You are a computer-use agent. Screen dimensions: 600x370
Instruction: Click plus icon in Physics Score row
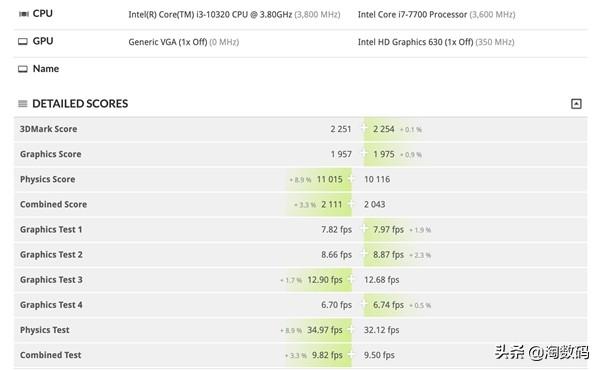(351, 179)
